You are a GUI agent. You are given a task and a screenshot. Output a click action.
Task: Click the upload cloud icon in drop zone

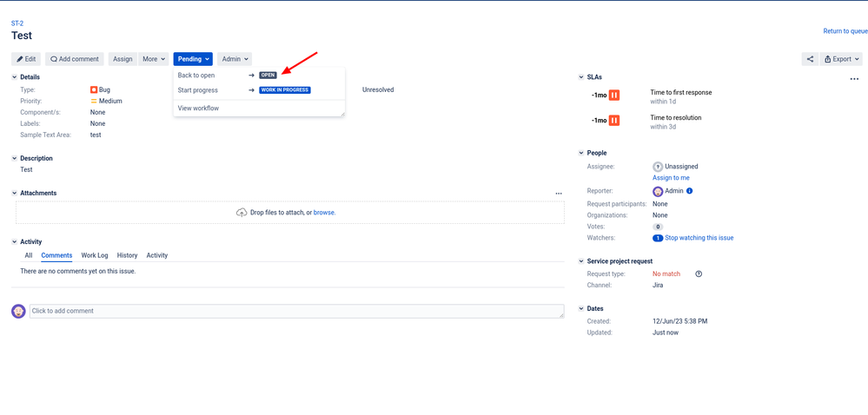click(x=242, y=213)
